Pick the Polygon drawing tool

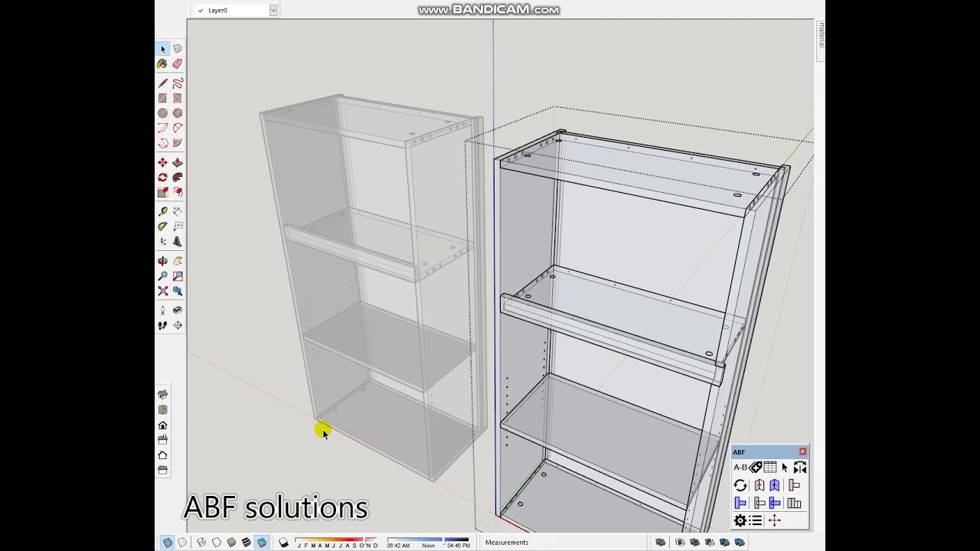(178, 113)
